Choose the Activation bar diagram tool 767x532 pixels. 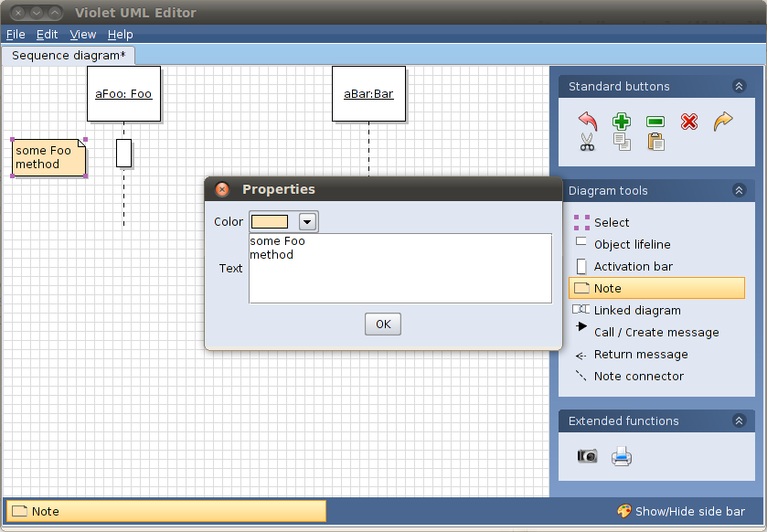point(633,267)
